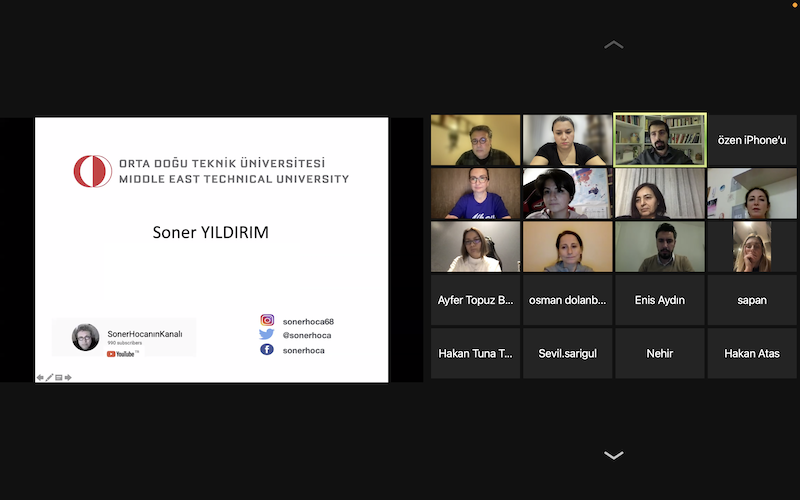Image resolution: width=800 pixels, height=500 pixels.
Task: Select the Nehir participant tile
Action: coord(660,353)
